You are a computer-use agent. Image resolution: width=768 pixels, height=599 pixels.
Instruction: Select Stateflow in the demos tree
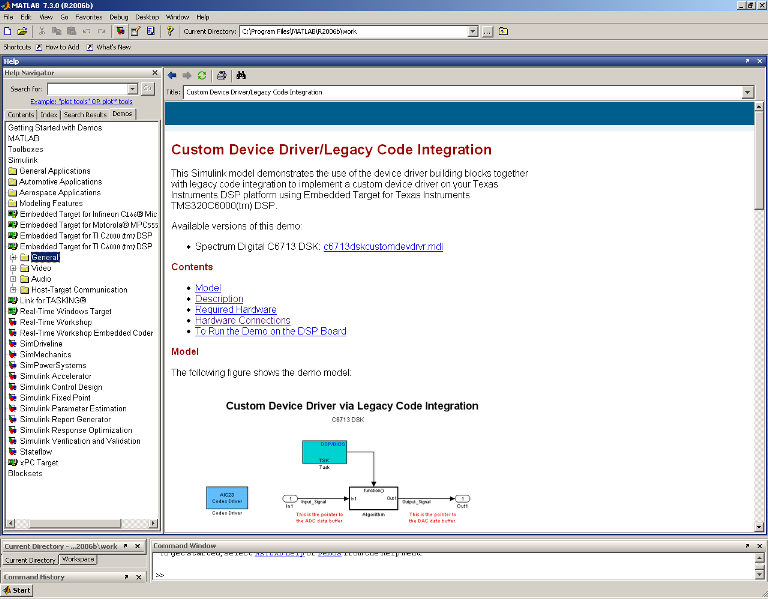pyautogui.click(x=36, y=452)
